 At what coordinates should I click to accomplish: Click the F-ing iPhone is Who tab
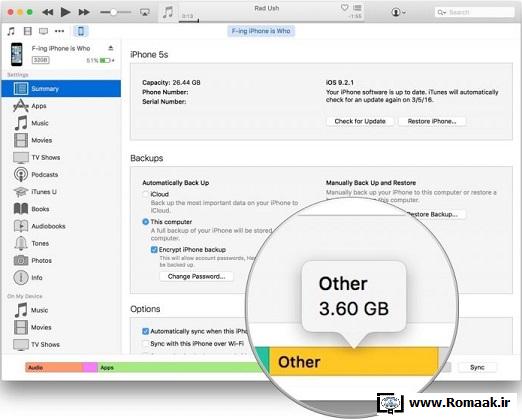point(261,31)
